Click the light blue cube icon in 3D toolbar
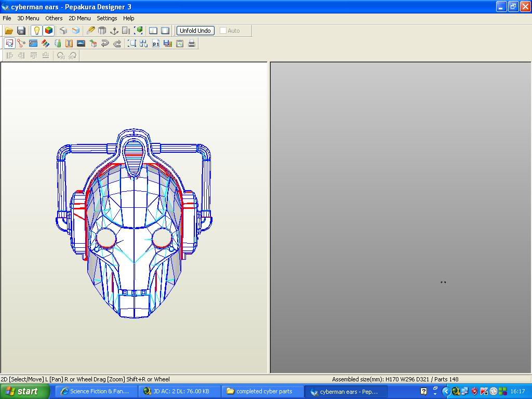This screenshot has height=399, width=532. (x=76, y=31)
